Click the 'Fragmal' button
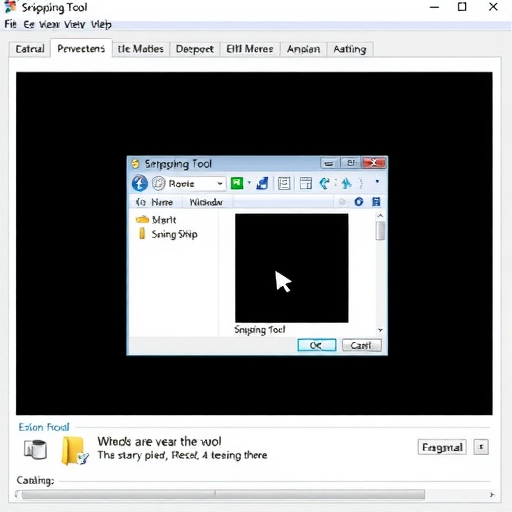Viewport: 512px width, 512px height. click(x=442, y=447)
